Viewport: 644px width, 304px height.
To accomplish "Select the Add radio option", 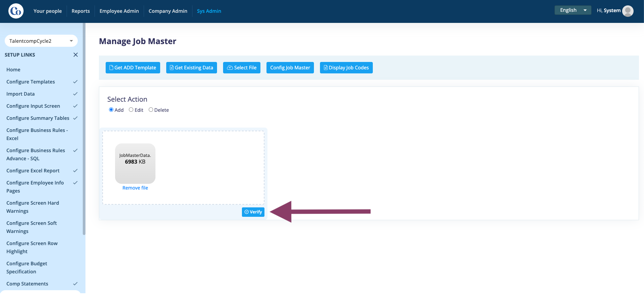I will [x=111, y=110].
